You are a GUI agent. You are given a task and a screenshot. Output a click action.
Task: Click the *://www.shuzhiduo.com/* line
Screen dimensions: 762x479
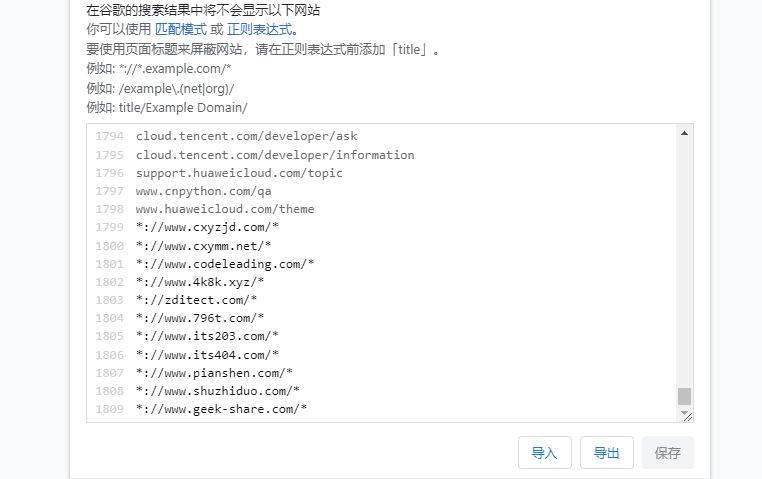pos(218,391)
